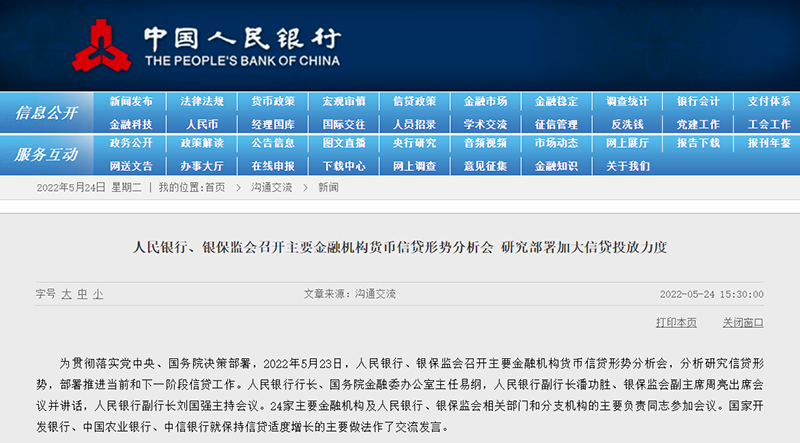Open 音频视频 media section
The width and height of the screenshot is (800, 443).
485,143
